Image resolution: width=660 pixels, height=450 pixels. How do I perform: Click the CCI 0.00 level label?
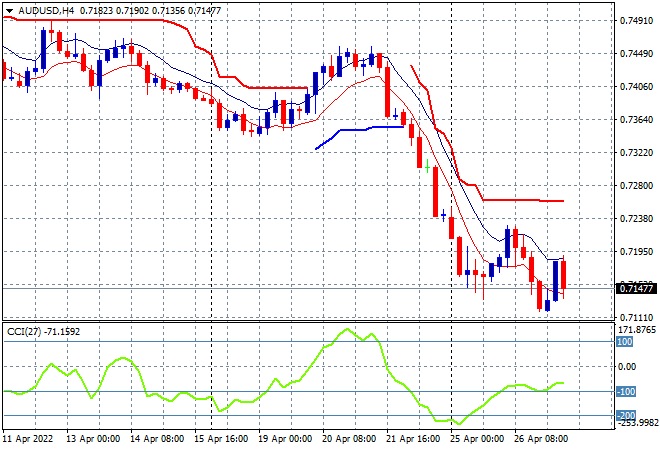(x=626, y=366)
